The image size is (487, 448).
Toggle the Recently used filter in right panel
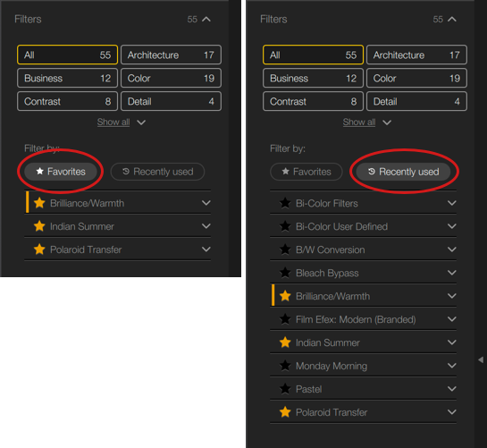coord(403,172)
